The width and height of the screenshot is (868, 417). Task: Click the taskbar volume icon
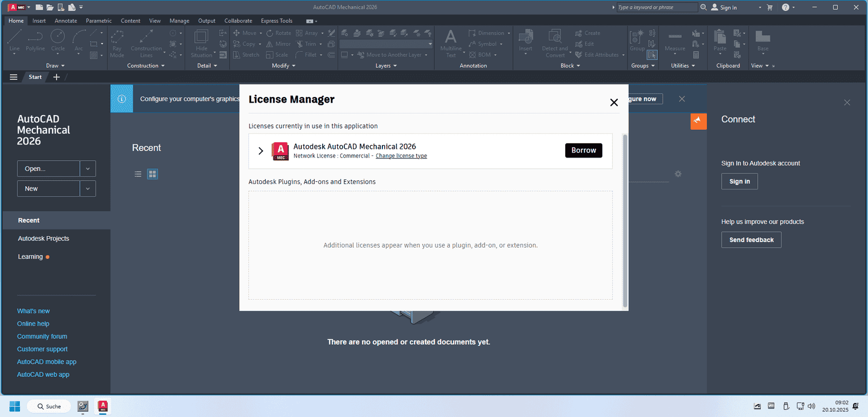812,406
